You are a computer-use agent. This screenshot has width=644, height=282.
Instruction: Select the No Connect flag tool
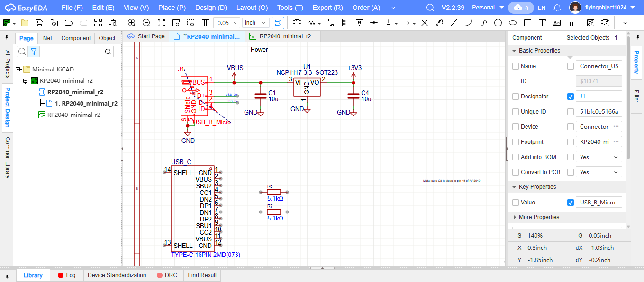[x=424, y=23]
